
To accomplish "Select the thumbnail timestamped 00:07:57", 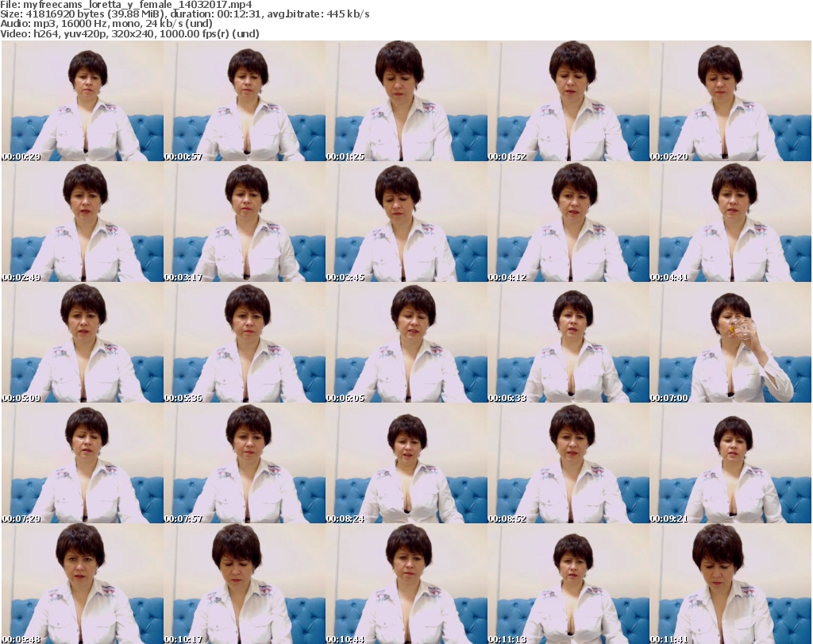I will (x=245, y=463).
